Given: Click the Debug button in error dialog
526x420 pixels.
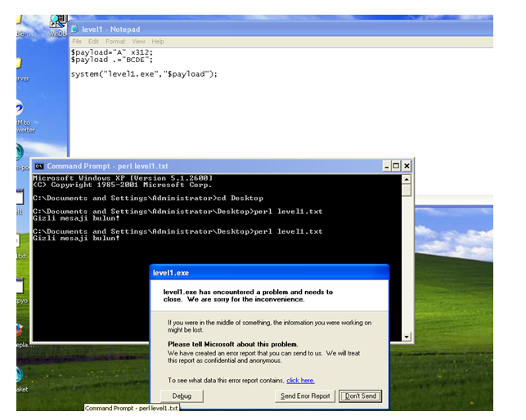Looking at the screenshot, I should pyautogui.click(x=182, y=395).
